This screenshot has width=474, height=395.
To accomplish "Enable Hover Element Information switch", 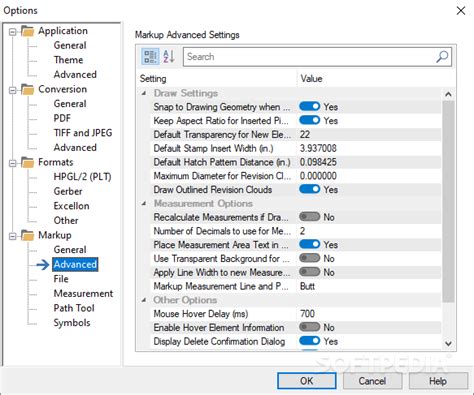I will pyautogui.click(x=309, y=327).
